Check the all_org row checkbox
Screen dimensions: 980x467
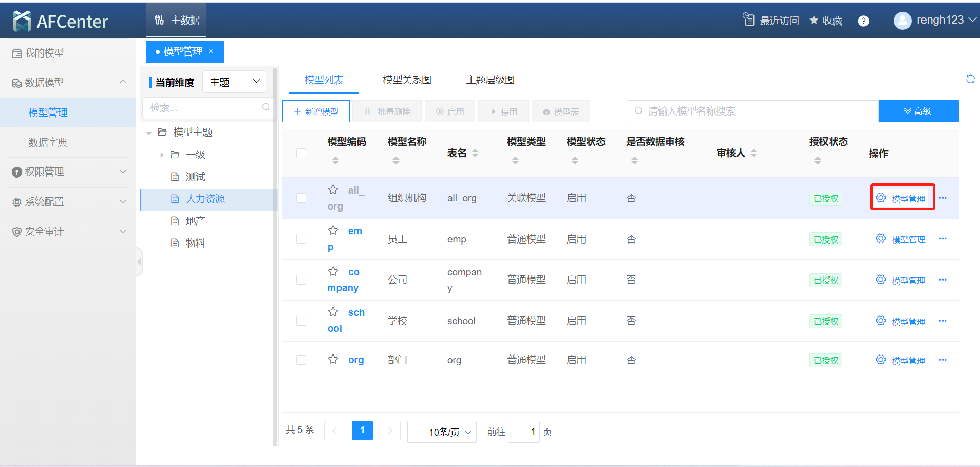[x=301, y=198]
